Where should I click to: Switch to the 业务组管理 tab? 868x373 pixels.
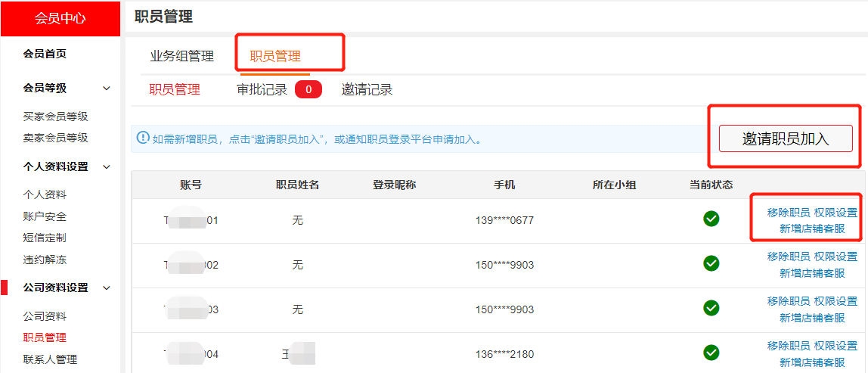coord(182,56)
